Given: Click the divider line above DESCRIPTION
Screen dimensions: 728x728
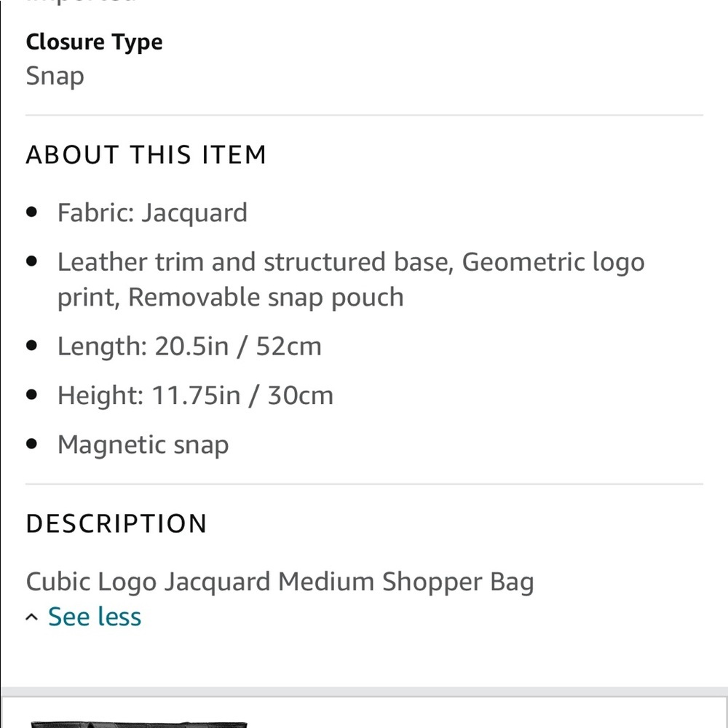Looking at the screenshot, I should (364, 480).
